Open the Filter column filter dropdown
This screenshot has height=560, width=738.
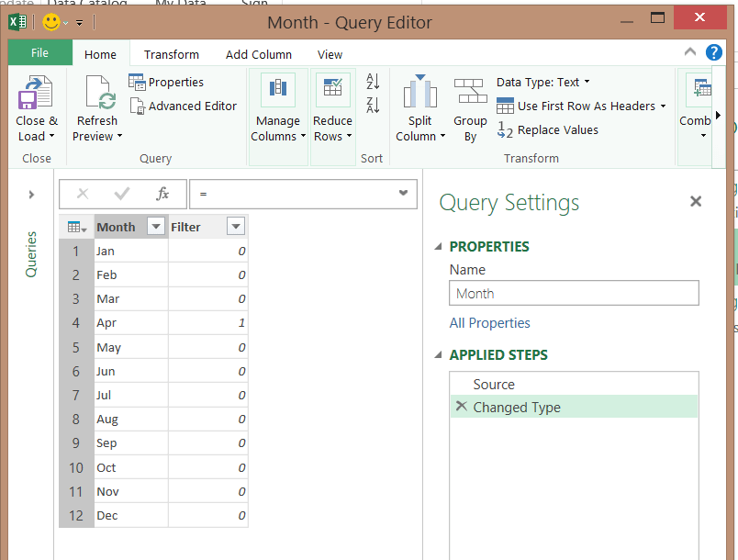236,227
